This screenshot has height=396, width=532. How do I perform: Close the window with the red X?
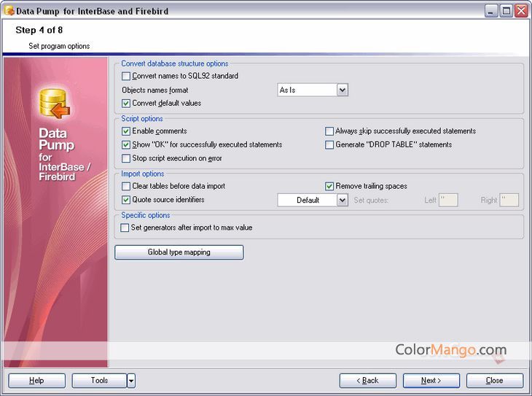click(x=521, y=11)
